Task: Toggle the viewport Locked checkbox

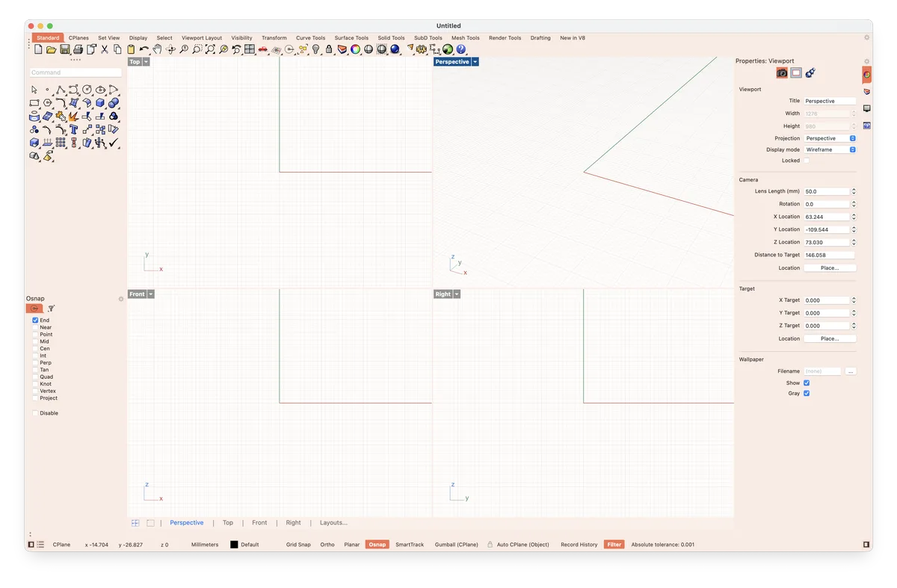Action: pos(807,161)
